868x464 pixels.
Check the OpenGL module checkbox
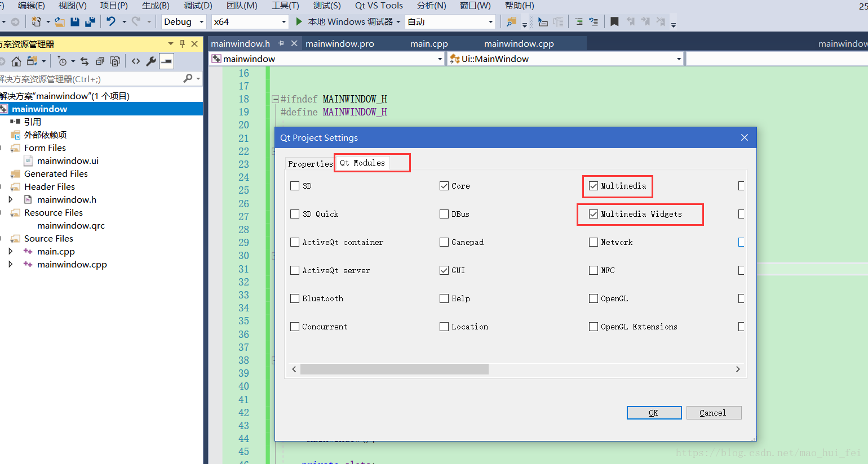[x=594, y=298]
